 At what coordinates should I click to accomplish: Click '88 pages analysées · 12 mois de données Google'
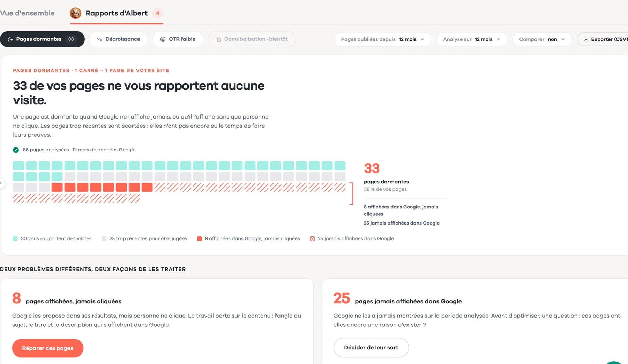[79, 150]
